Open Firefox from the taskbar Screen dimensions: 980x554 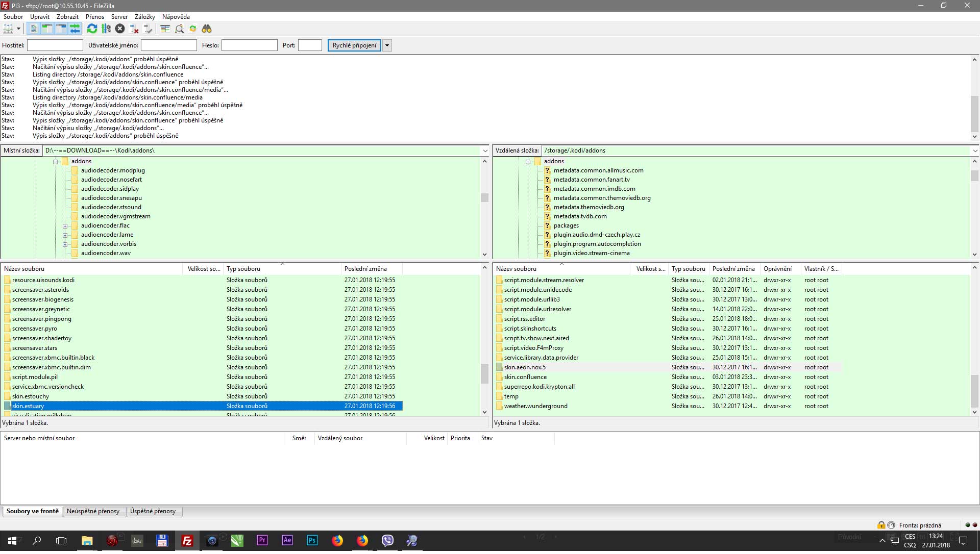(337, 541)
